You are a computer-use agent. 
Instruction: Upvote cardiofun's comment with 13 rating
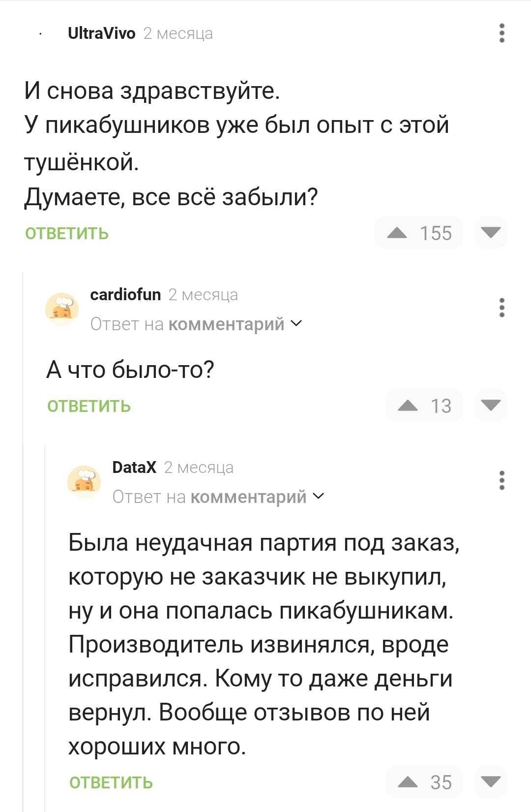[408, 406]
